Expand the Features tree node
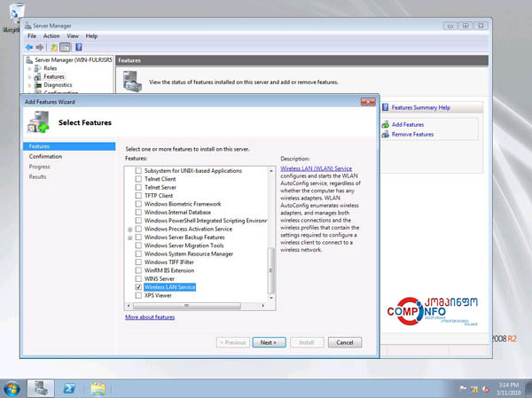532x398 pixels. pyautogui.click(x=30, y=77)
